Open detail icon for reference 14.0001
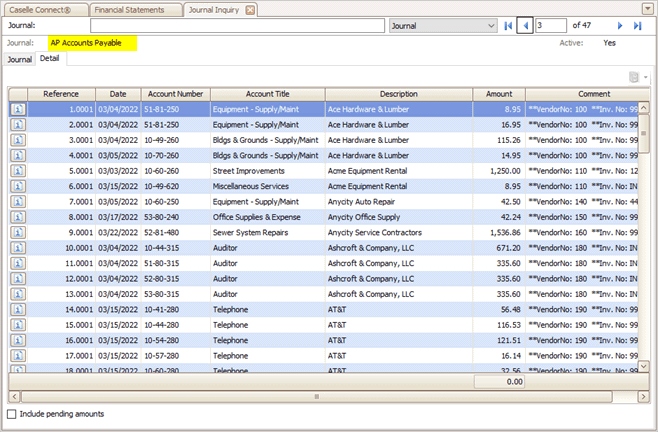Image resolution: width=658 pixels, height=432 pixels. [x=18, y=309]
